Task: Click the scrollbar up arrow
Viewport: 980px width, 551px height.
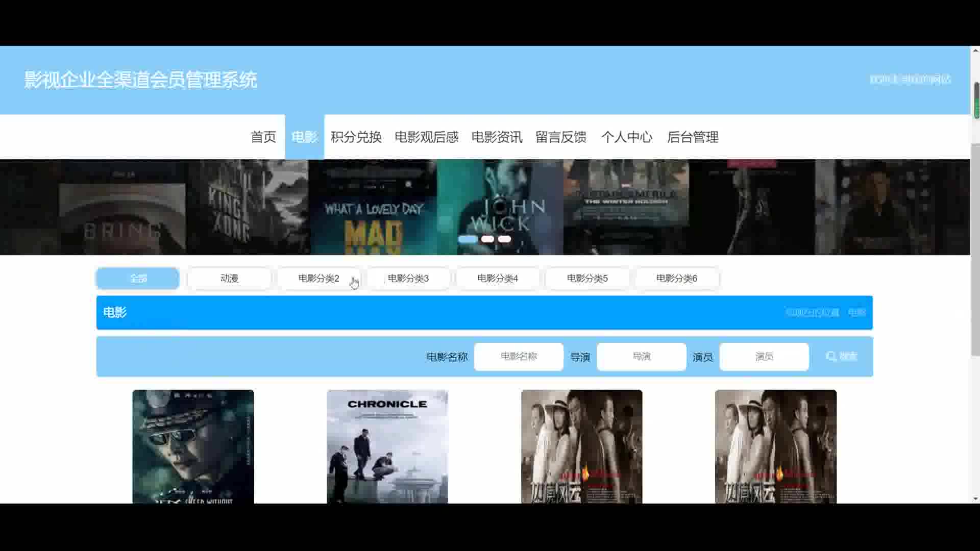Action: (975, 51)
